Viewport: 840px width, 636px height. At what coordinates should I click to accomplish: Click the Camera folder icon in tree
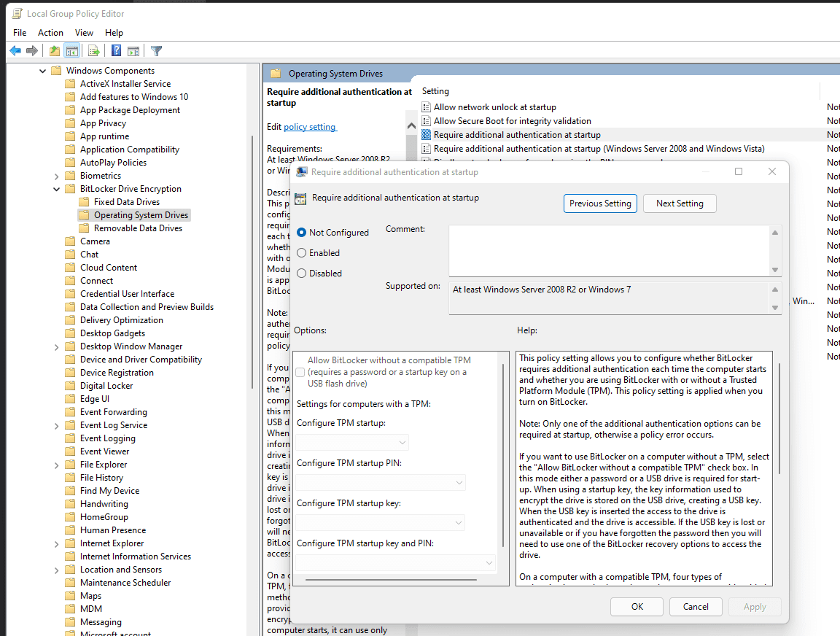pyautogui.click(x=70, y=241)
